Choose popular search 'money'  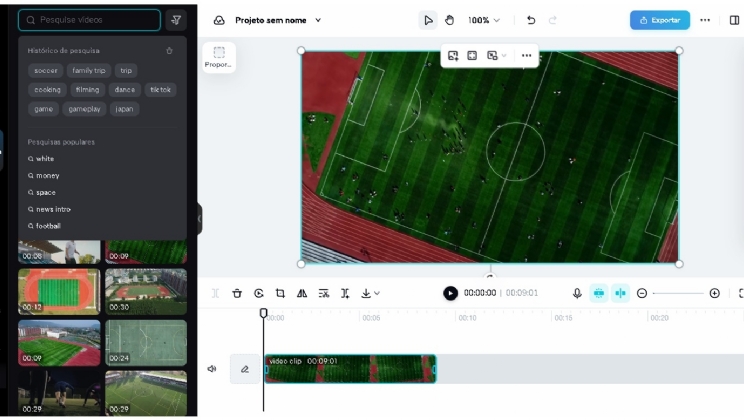click(x=44, y=176)
